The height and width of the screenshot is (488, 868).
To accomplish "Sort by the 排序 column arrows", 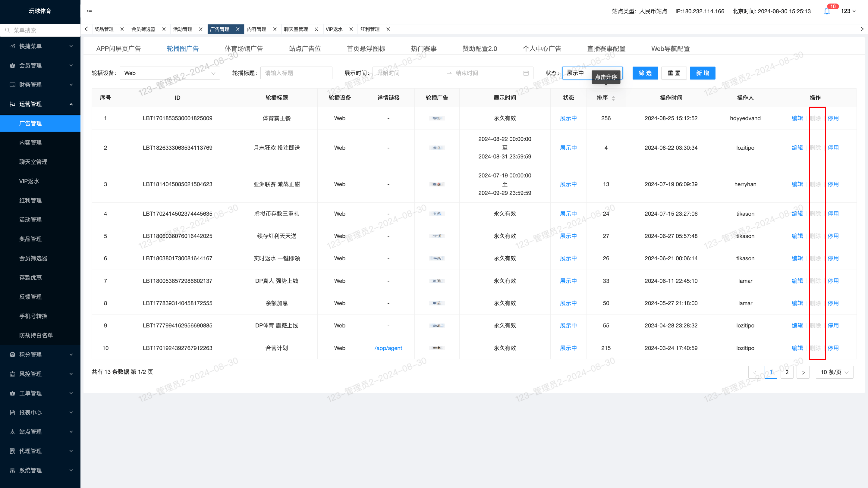I will pyautogui.click(x=613, y=98).
